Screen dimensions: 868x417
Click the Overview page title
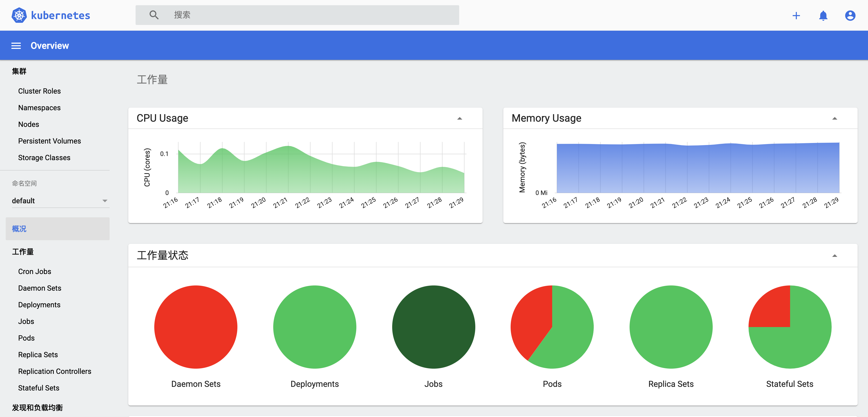[x=50, y=45]
